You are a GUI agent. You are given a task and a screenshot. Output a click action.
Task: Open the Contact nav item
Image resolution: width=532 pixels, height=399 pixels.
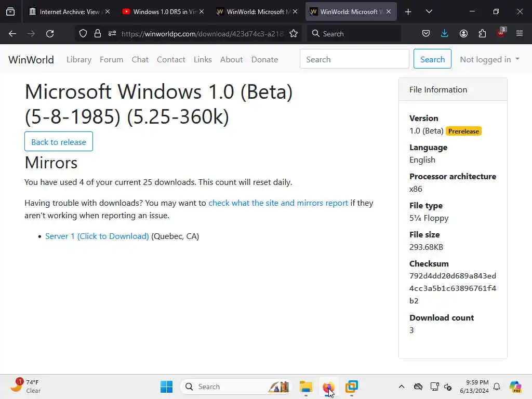point(171,59)
